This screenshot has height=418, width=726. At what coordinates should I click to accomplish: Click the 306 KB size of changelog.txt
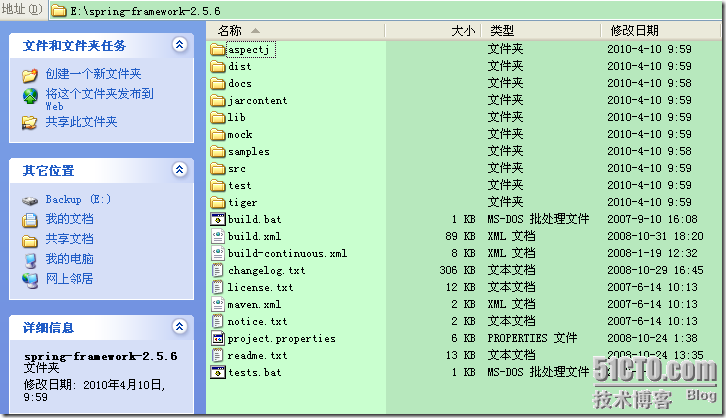click(457, 270)
